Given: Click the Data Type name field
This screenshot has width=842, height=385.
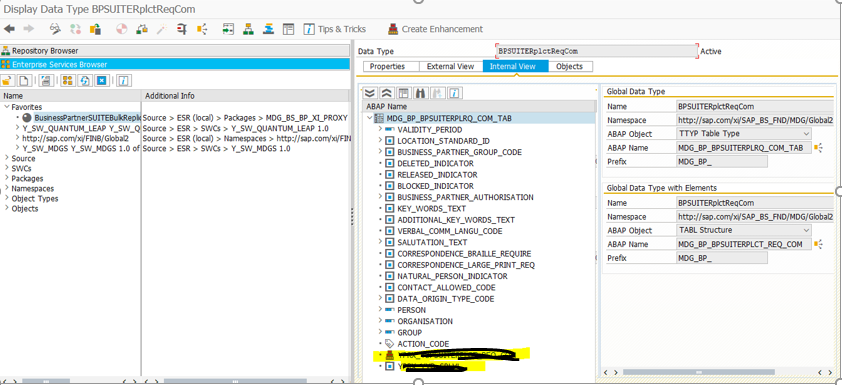Looking at the screenshot, I should pos(597,51).
